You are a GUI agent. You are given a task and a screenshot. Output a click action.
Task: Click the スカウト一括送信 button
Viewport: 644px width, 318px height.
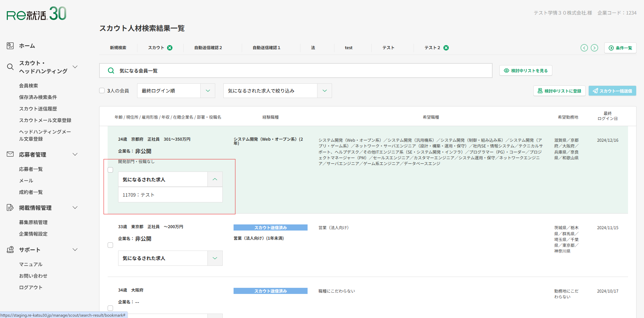[x=612, y=91]
